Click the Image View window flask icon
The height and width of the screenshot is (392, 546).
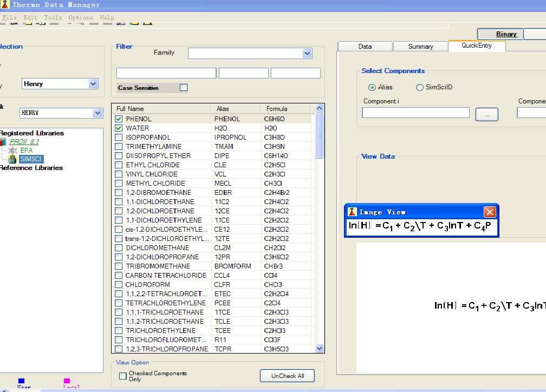point(352,212)
